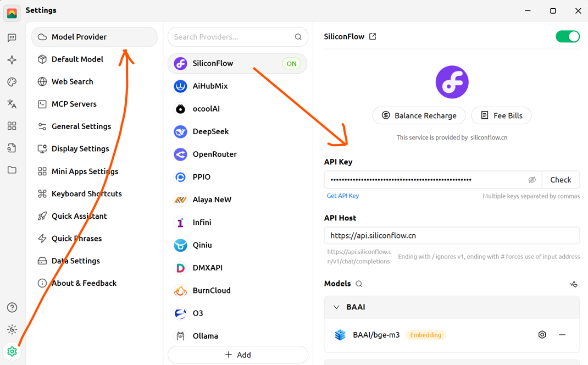The image size is (588, 365).
Task: Click the Check API key button
Action: point(561,180)
